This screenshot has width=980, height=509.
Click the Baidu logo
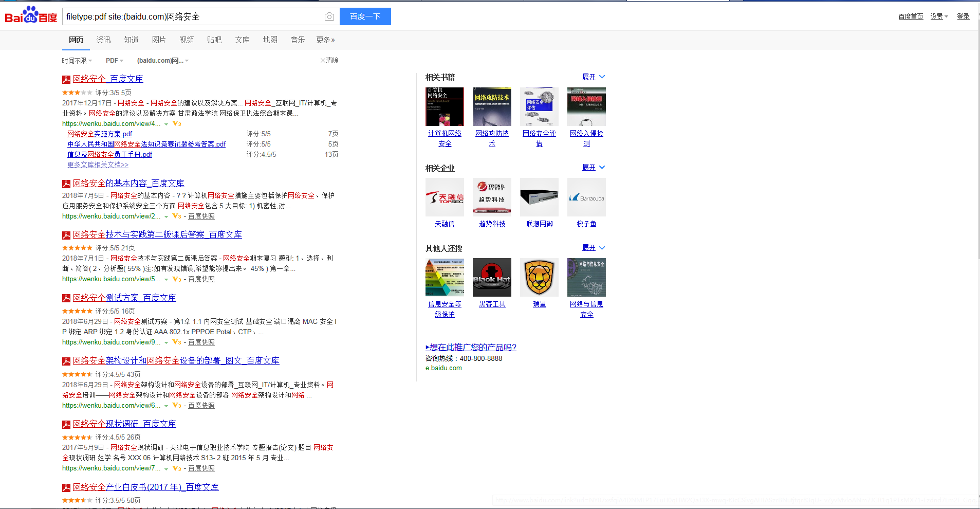[31, 15]
